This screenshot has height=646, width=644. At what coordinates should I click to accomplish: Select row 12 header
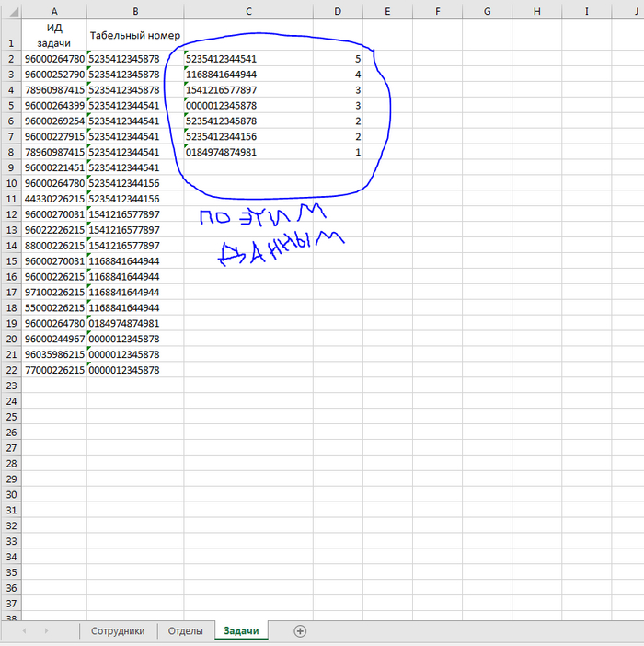(x=11, y=214)
